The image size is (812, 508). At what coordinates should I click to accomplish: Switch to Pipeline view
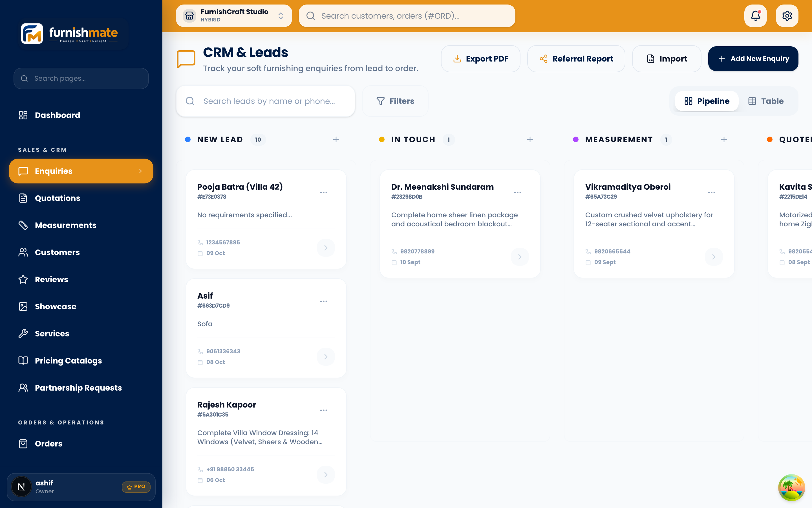[x=707, y=101]
